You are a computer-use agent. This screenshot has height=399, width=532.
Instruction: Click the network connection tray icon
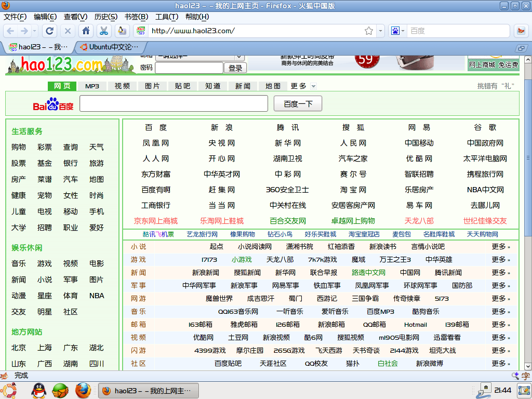pyautogui.click(x=484, y=391)
